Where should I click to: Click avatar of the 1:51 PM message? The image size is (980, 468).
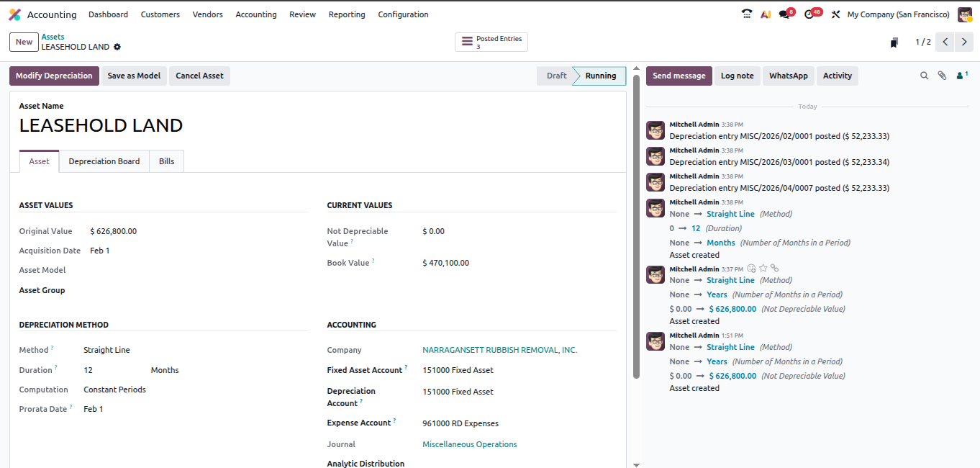pyautogui.click(x=655, y=341)
